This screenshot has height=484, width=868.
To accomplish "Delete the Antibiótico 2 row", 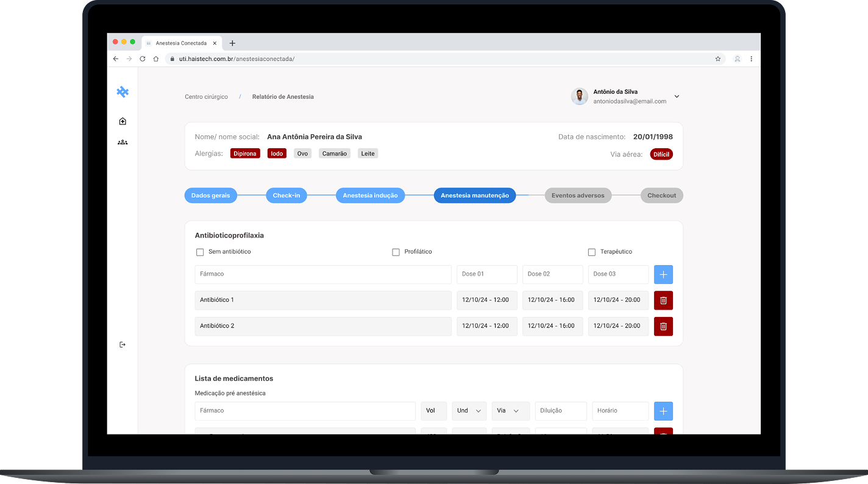I will 663,326.
